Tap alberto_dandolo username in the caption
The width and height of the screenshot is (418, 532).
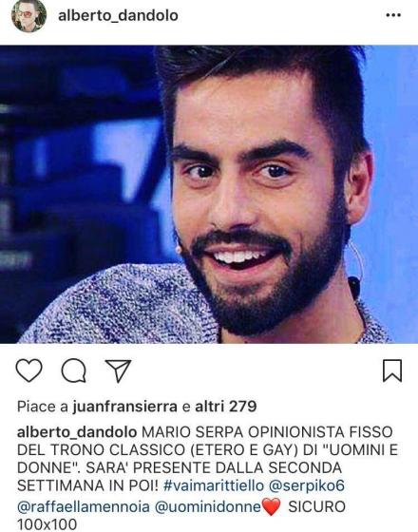pyautogui.click(x=77, y=432)
